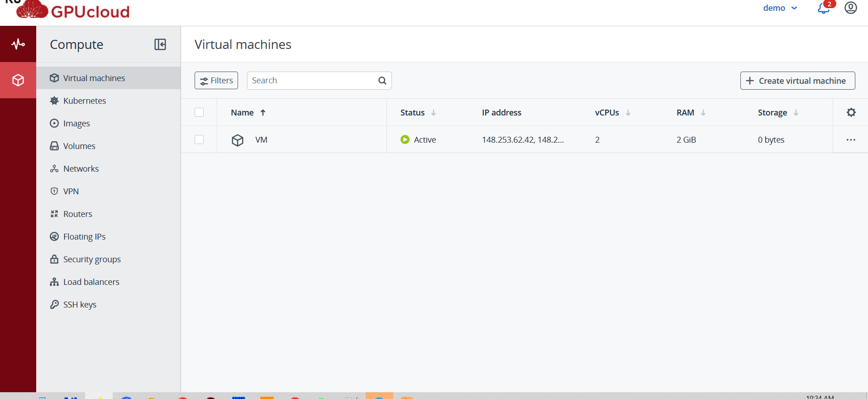Click the Active status text in the VM row

425,139
